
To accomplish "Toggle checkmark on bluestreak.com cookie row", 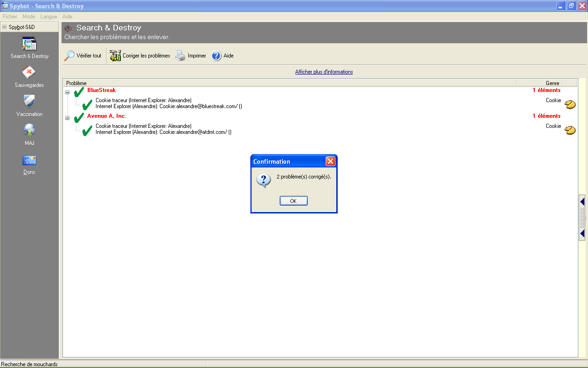I will point(87,105).
